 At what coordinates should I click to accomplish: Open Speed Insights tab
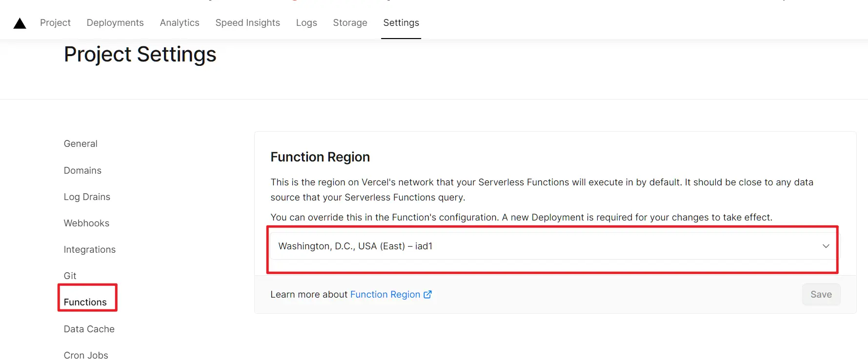pyautogui.click(x=248, y=23)
